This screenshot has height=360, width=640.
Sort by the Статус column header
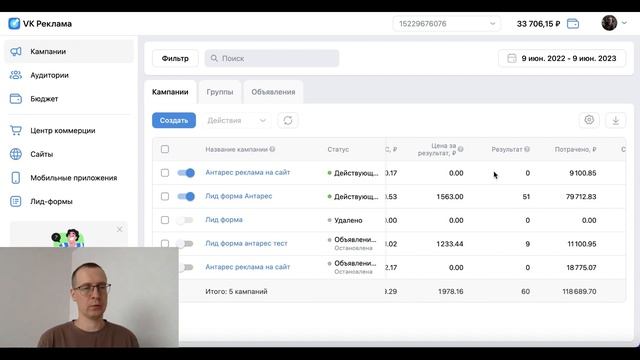tap(338, 149)
